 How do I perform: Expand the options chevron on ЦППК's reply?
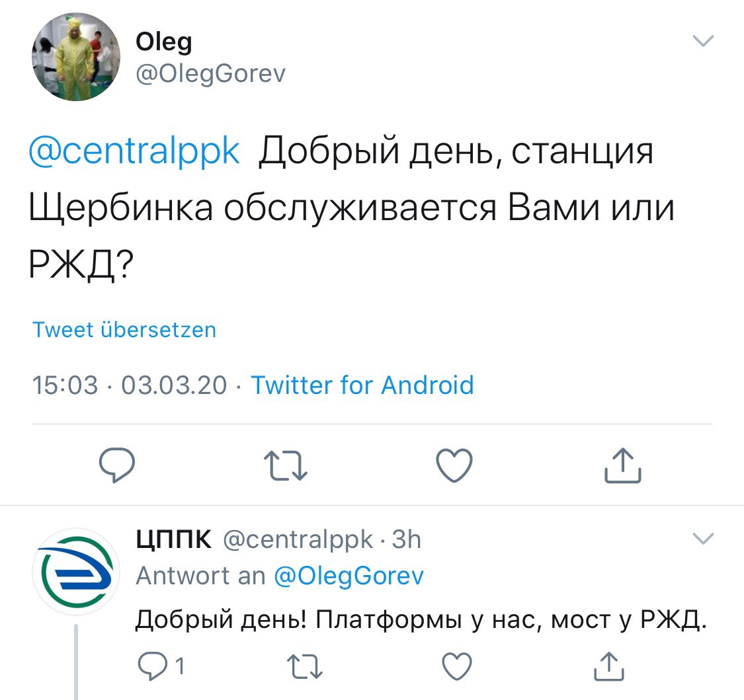tap(702, 539)
